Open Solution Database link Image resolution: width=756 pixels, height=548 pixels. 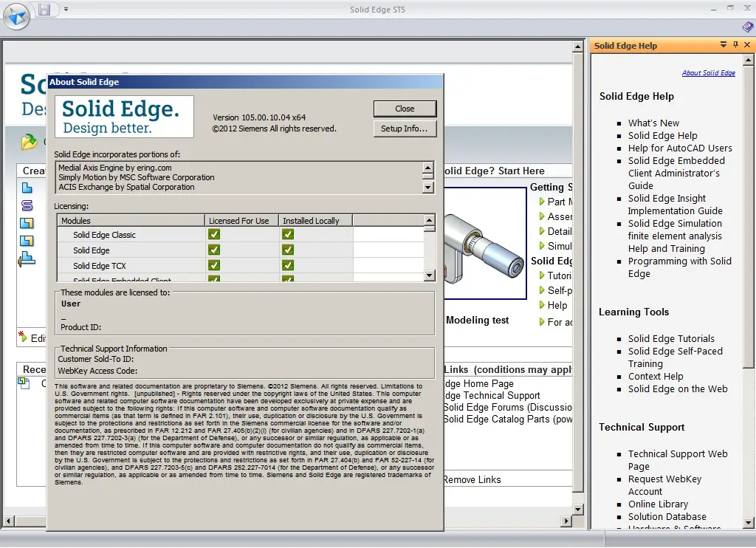pos(667,517)
